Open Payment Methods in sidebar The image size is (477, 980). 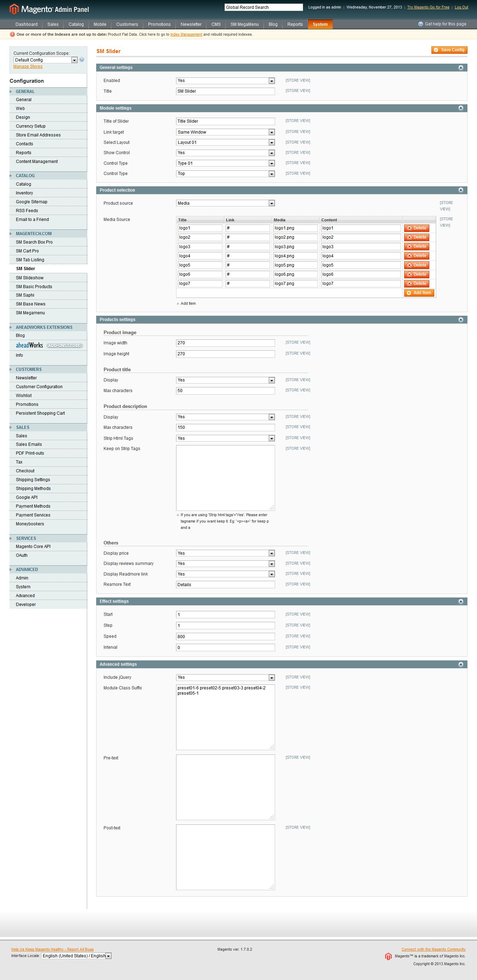tap(33, 506)
